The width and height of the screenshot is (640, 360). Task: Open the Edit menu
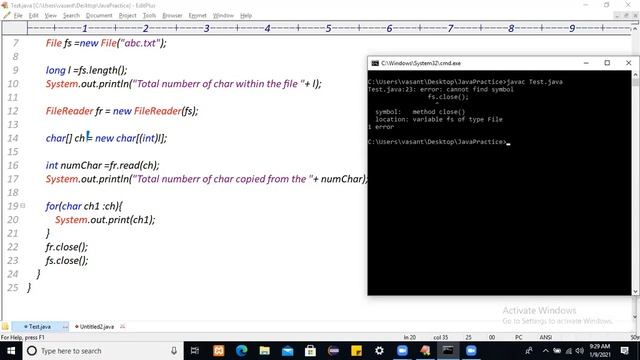(x=33, y=16)
